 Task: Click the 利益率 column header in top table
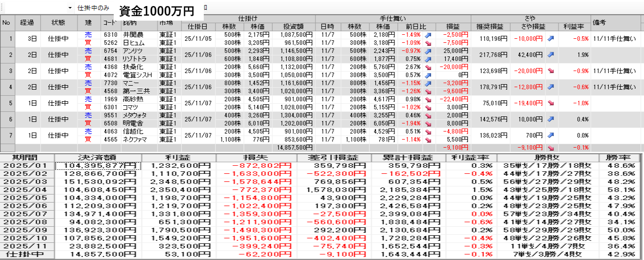tap(573, 27)
